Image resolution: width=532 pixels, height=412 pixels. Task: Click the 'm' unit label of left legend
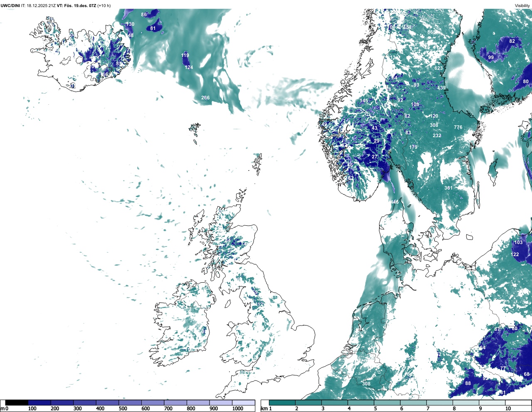[2, 409]
